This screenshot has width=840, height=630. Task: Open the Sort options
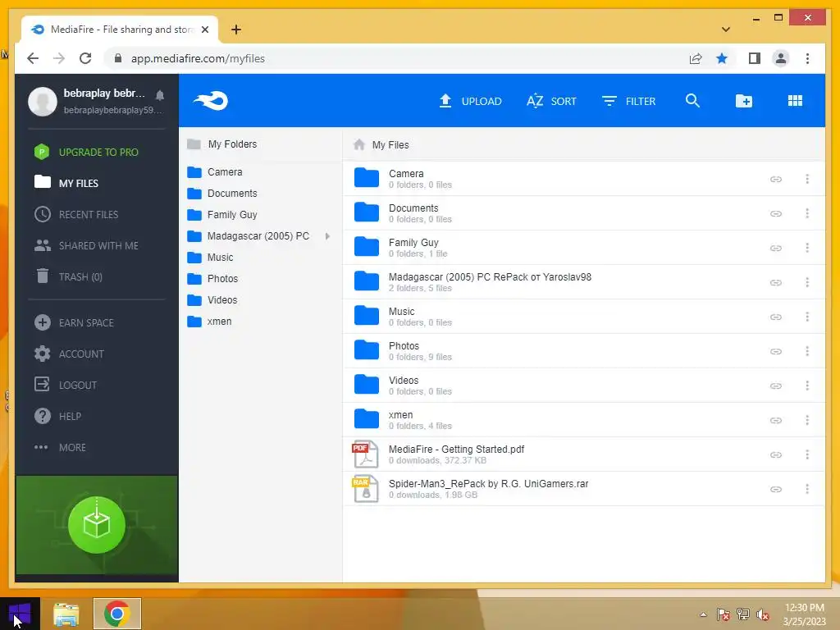[551, 101]
